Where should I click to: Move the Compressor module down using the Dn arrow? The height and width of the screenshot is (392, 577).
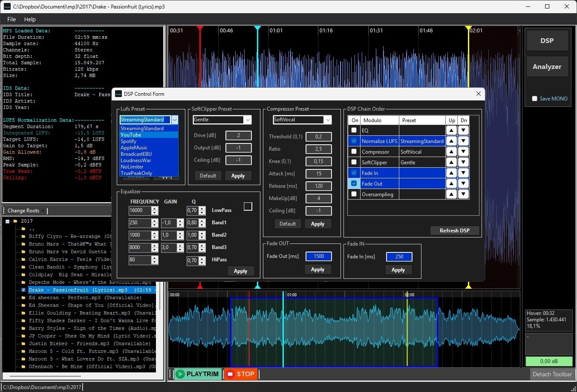(x=464, y=152)
